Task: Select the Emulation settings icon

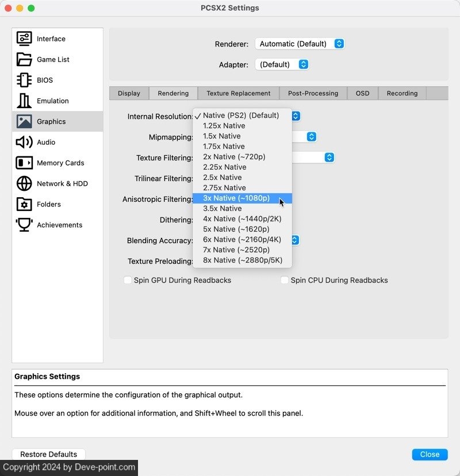Action: click(24, 101)
